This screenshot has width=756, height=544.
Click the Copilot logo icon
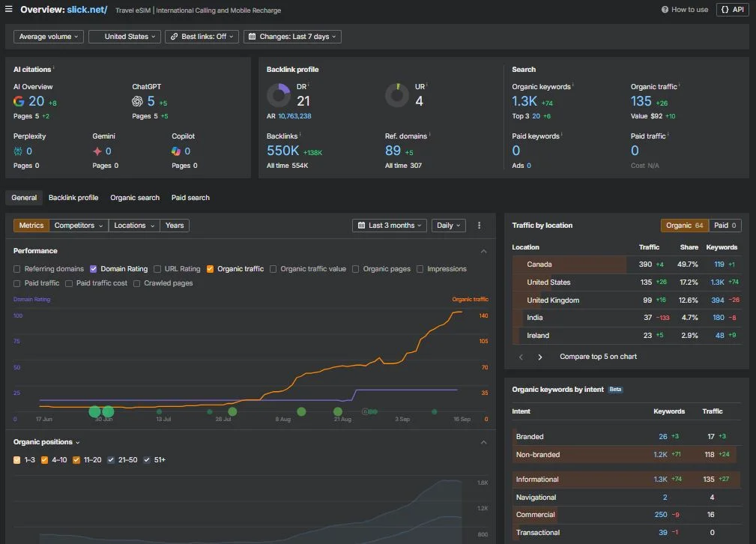176,151
